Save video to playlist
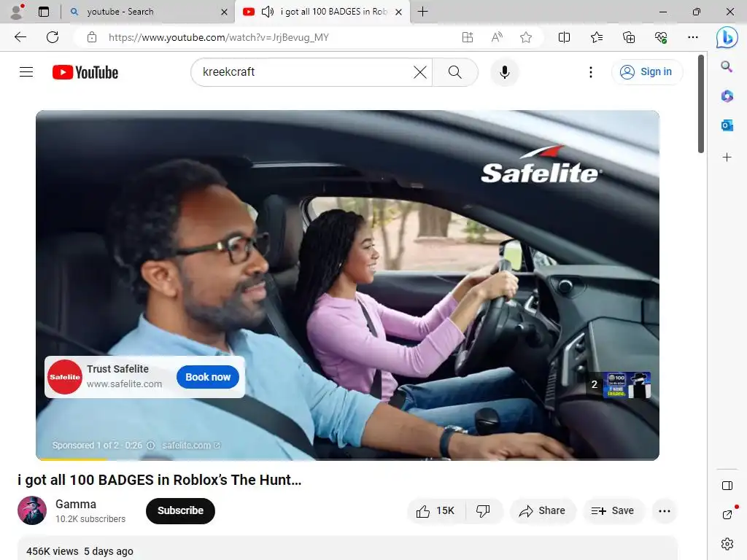 coord(613,511)
